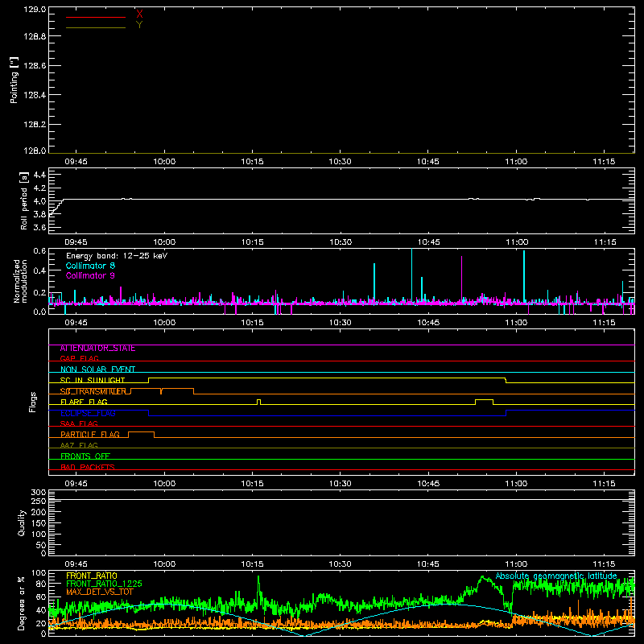
Task: Click the "129.0" tick label on Pointing axis
Action: pyautogui.click(x=35, y=10)
